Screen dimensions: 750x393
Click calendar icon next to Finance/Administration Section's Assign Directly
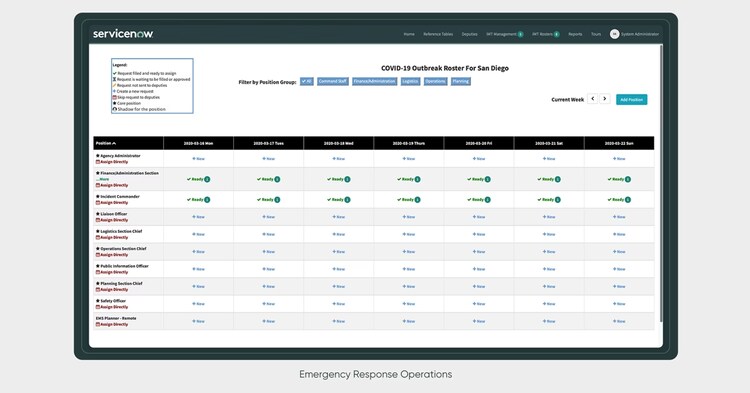(x=98, y=185)
